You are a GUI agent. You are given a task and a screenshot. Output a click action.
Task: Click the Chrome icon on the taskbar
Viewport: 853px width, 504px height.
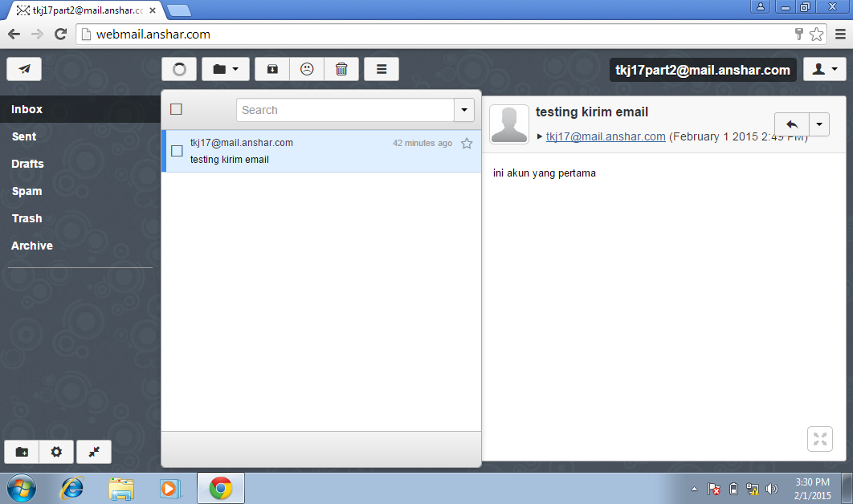point(221,488)
